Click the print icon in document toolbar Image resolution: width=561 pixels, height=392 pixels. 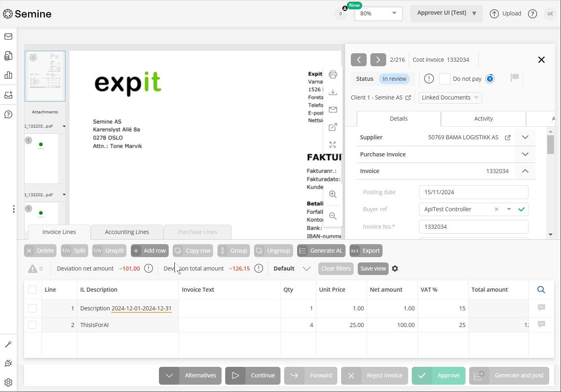point(333,75)
